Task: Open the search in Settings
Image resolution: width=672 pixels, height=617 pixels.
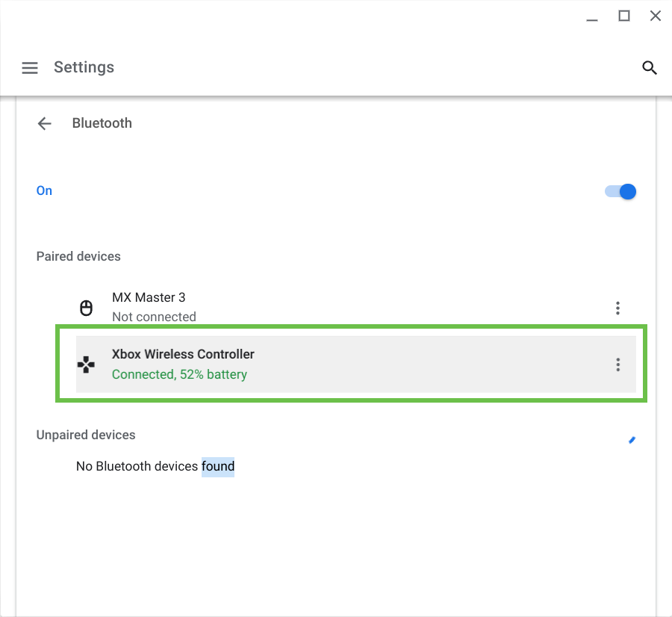Action: point(650,67)
